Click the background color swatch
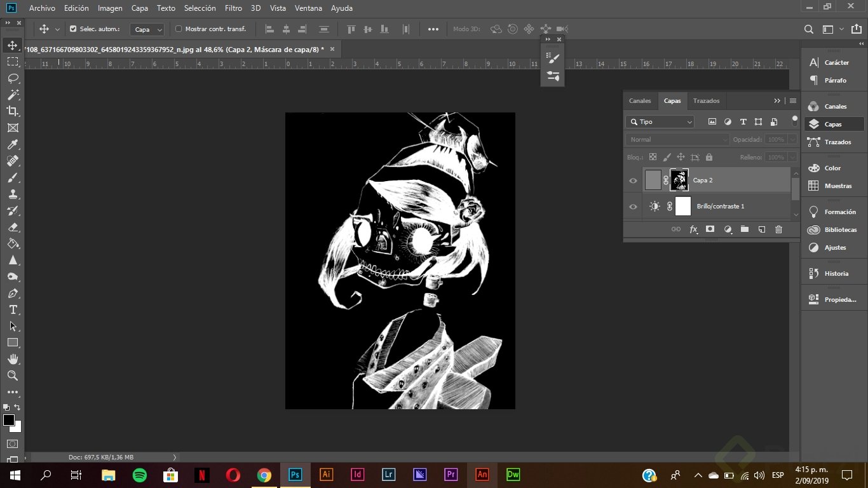868x488 pixels. click(x=17, y=428)
